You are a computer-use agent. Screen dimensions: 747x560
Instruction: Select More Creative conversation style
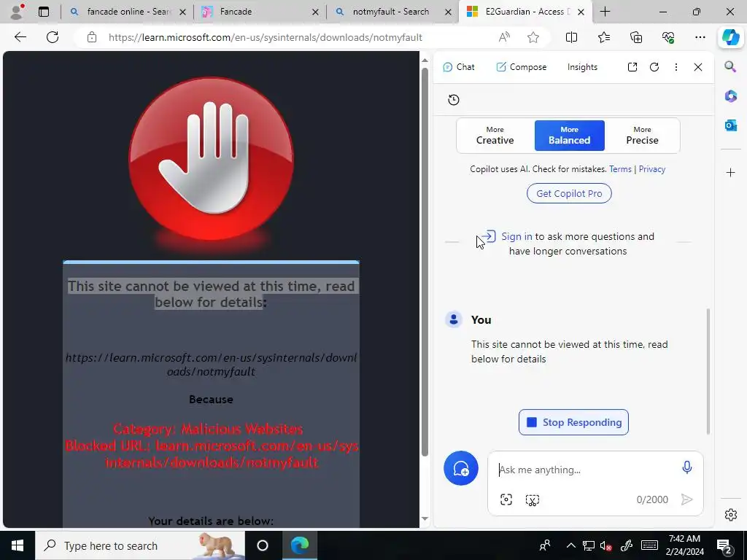pos(495,136)
